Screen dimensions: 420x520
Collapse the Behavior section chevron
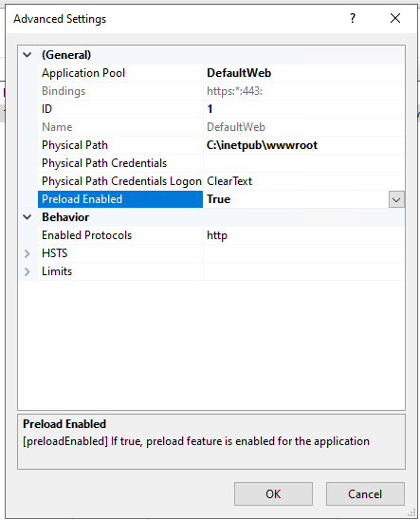(x=27, y=217)
